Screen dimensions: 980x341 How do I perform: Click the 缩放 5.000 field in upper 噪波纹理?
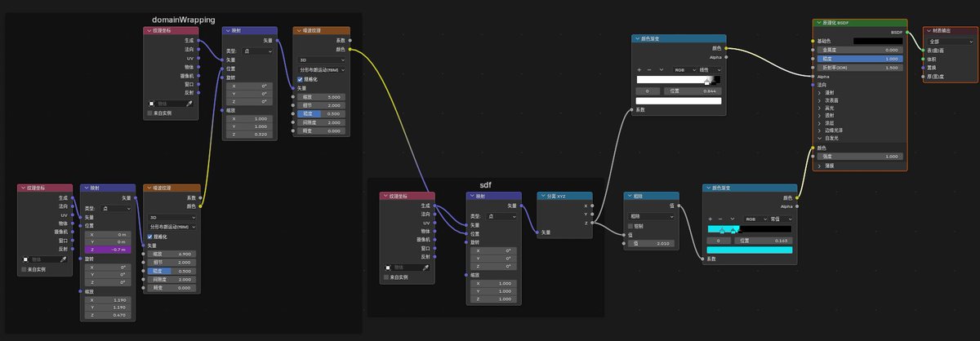click(321, 96)
